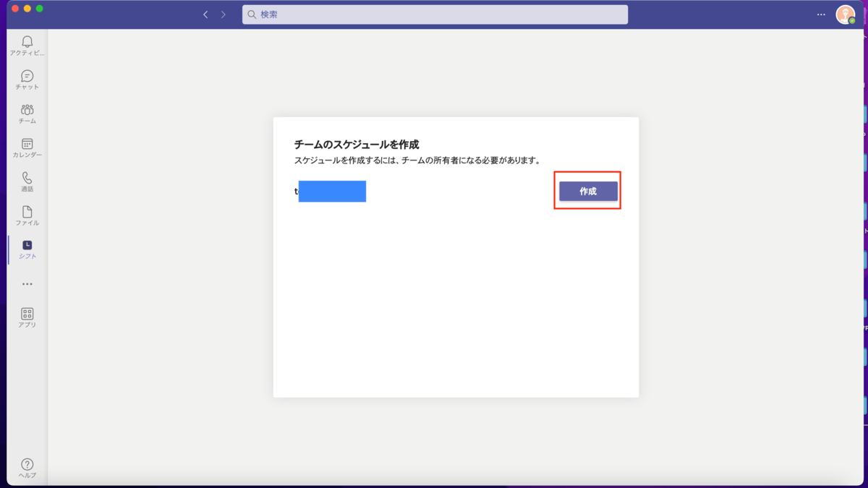Minimize the window with yellow button
868x488 pixels.
(27, 9)
